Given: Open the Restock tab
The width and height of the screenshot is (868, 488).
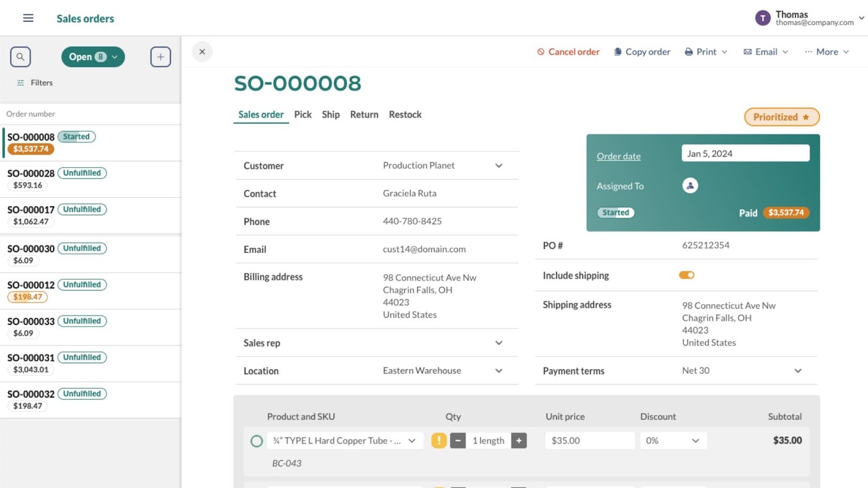Looking at the screenshot, I should (405, 114).
